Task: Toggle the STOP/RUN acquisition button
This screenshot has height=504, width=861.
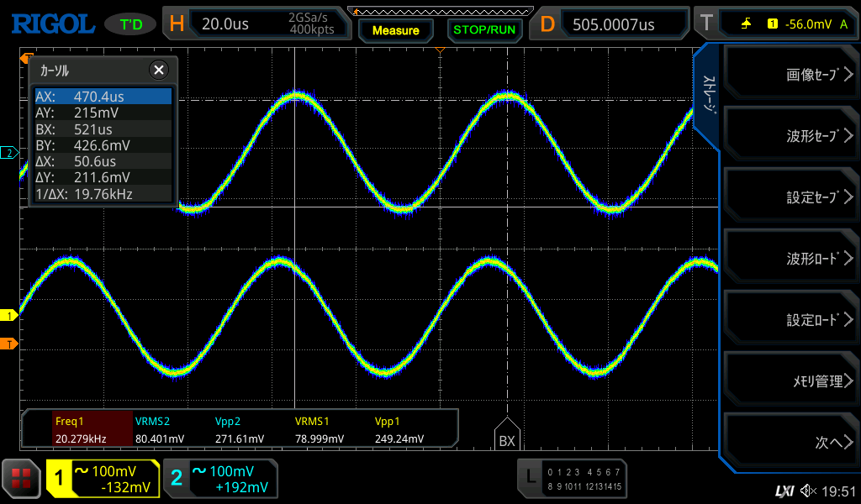Action: (483, 30)
